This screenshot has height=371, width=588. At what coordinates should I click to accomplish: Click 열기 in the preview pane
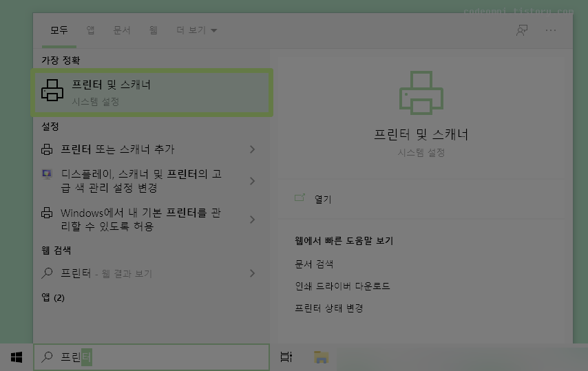click(x=323, y=199)
